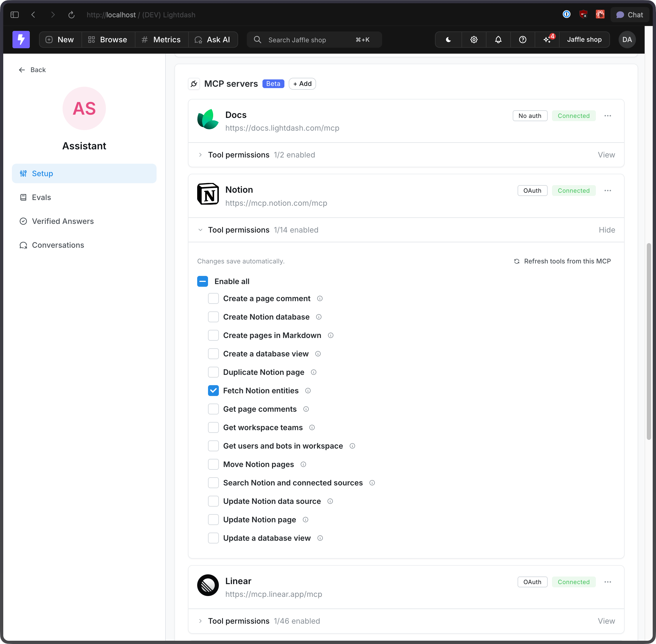This screenshot has height=644, width=656.
Task: Click the browser address bar
Action: [x=141, y=15]
